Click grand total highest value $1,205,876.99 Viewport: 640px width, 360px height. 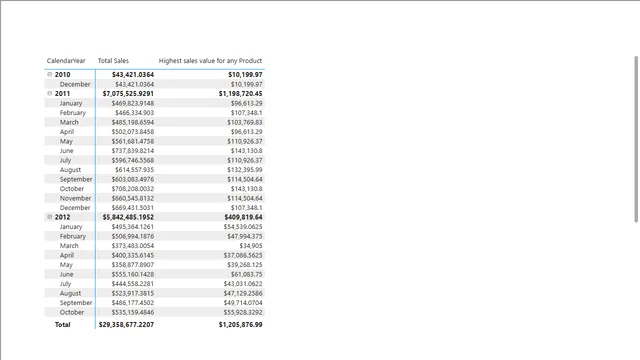[240, 324]
